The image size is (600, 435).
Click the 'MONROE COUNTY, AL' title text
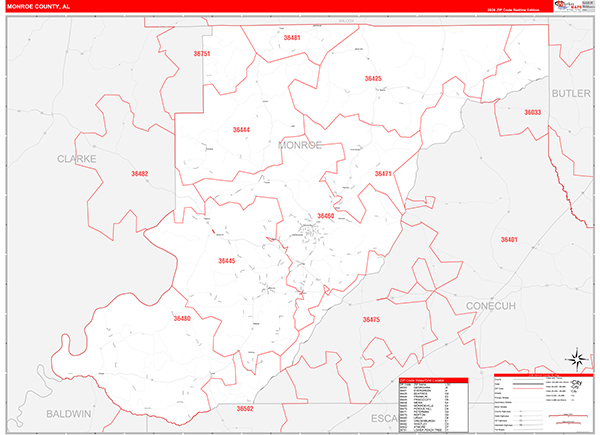[x=38, y=7]
